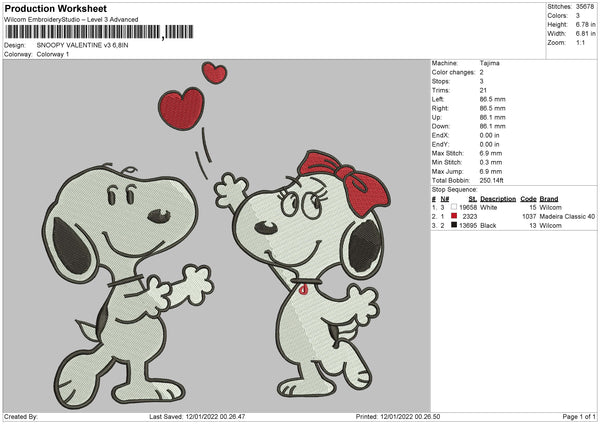
Task: Click the 'Stitches:' label in the header
Action: click(559, 7)
